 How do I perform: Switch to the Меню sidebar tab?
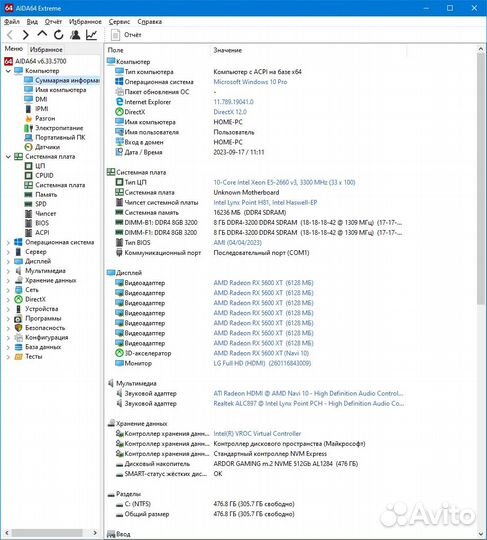[x=13, y=49]
